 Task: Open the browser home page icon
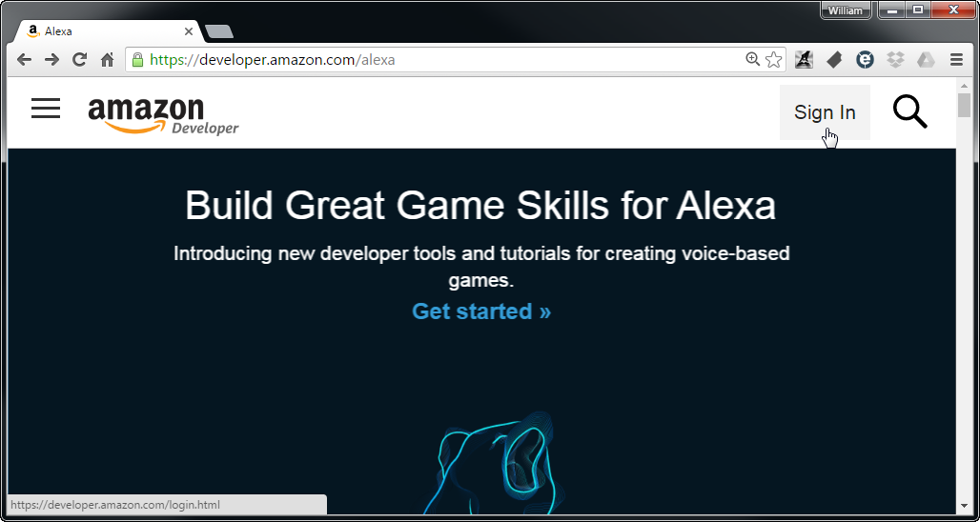point(108,60)
